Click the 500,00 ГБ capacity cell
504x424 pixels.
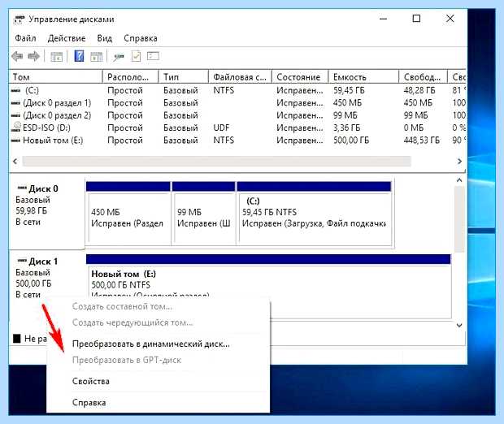(x=351, y=141)
